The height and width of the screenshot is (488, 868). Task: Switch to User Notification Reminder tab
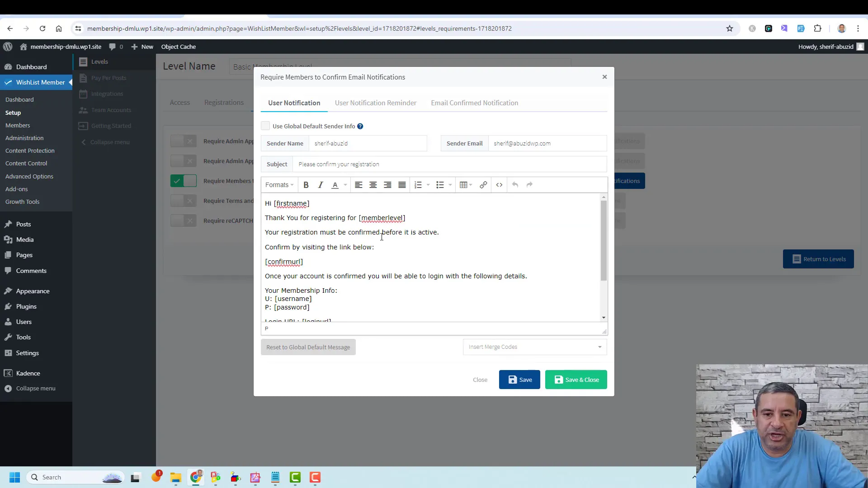(x=377, y=103)
